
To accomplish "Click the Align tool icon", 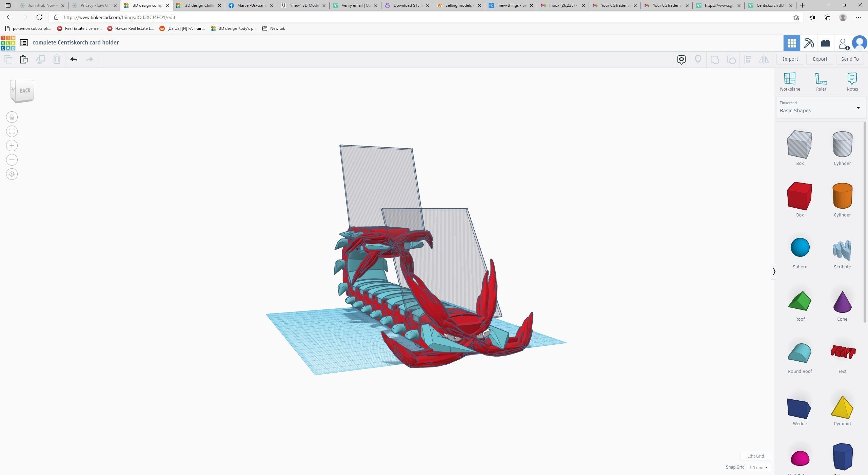I will click(748, 60).
